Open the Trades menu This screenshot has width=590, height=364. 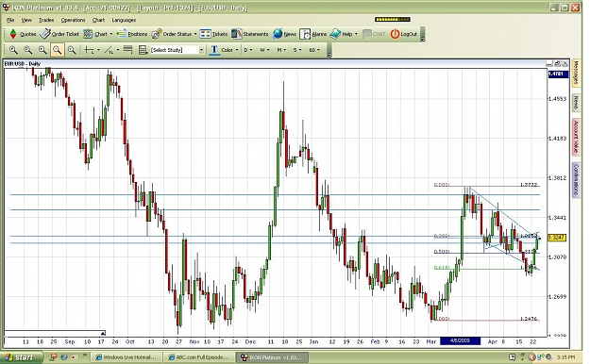(x=46, y=20)
